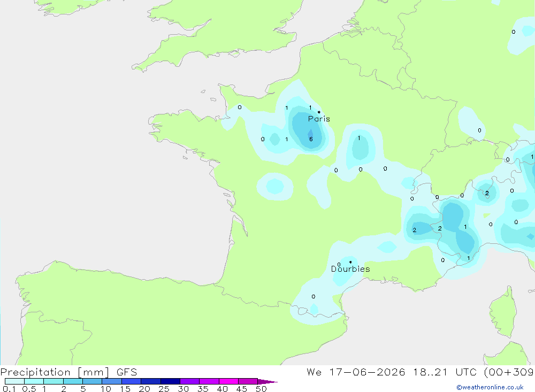The width and height of the screenshot is (535, 392).
Task: Pick the 10–15 mm legend color swatch
Action: pos(112,381)
